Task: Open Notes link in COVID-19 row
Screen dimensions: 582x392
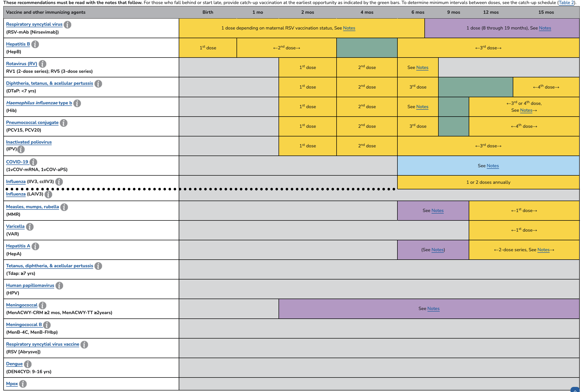Action: (x=493, y=166)
